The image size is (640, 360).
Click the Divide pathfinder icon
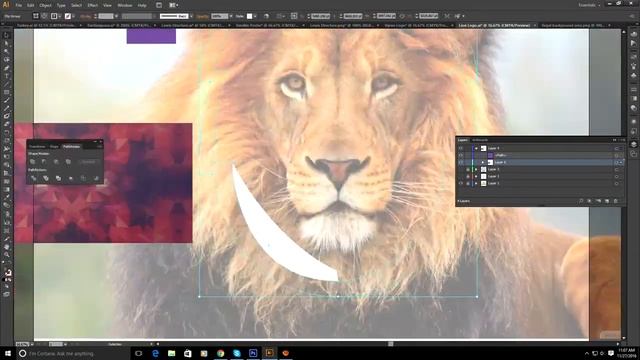click(33, 178)
